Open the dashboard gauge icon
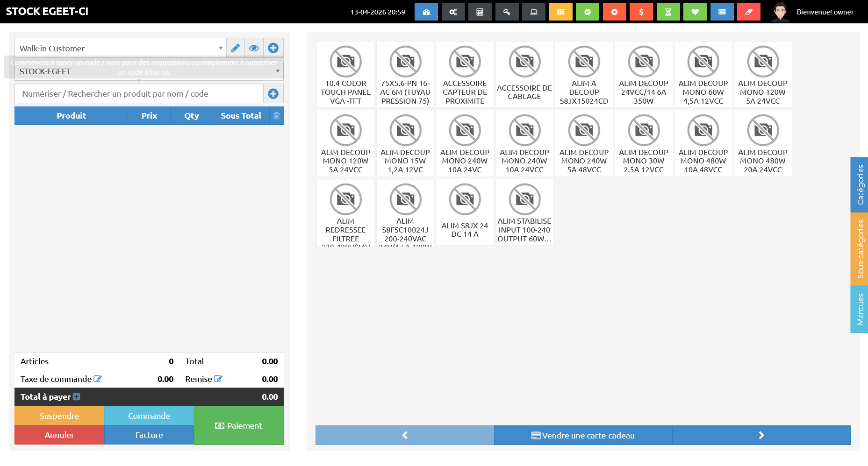 pyautogui.click(x=426, y=12)
